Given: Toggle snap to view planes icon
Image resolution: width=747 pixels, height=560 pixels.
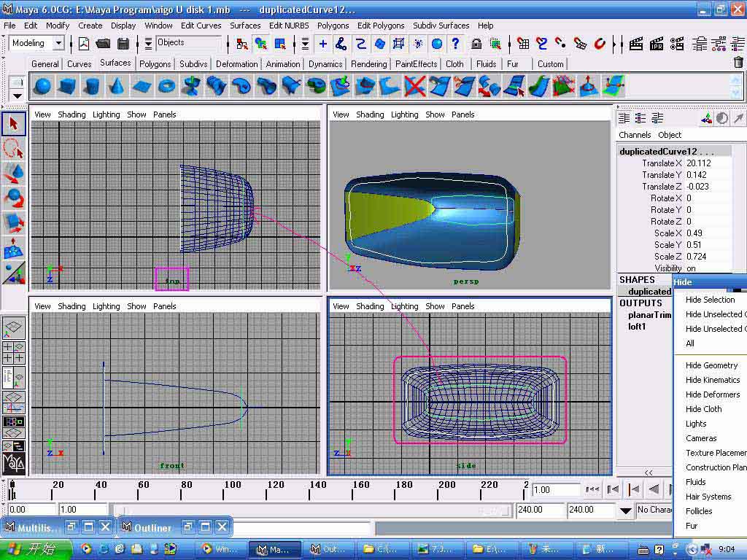Looking at the screenshot, I should coord(580,44).
